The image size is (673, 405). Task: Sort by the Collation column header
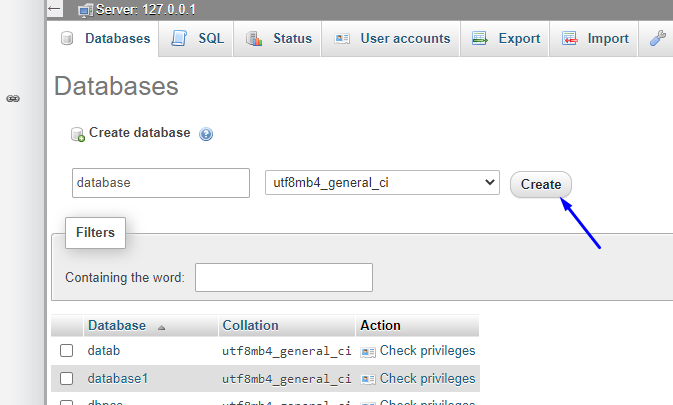pos(250,326)
